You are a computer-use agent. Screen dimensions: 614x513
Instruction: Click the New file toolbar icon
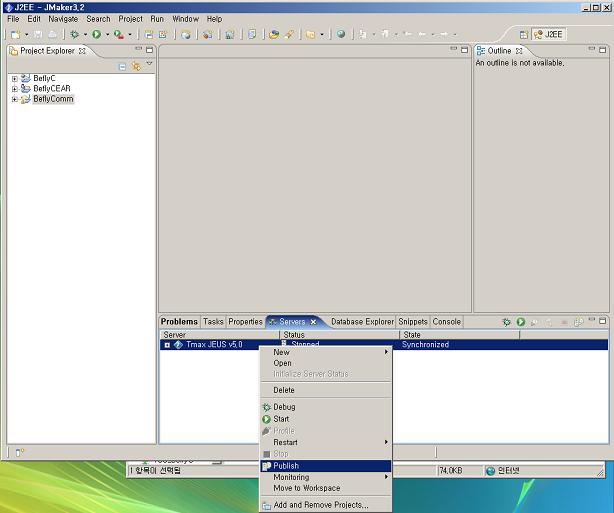[x=15, y=34]
